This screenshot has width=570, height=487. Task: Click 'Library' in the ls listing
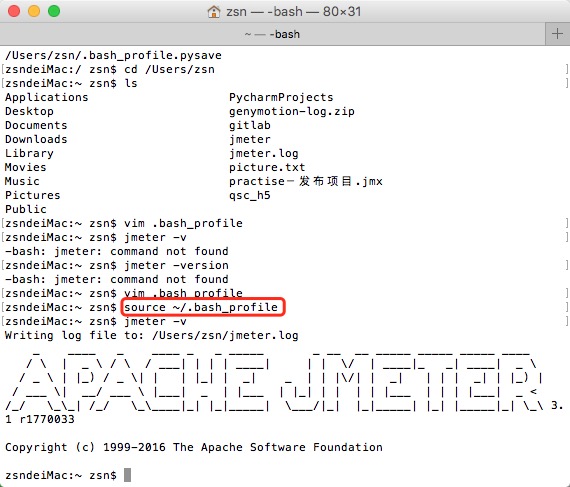[29, 153]
